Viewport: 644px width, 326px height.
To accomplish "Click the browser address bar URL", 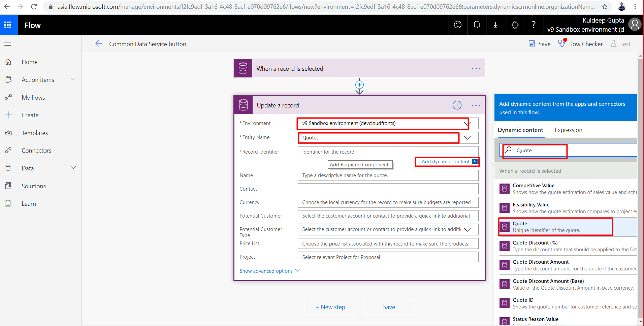I will [x=326, y=6].
